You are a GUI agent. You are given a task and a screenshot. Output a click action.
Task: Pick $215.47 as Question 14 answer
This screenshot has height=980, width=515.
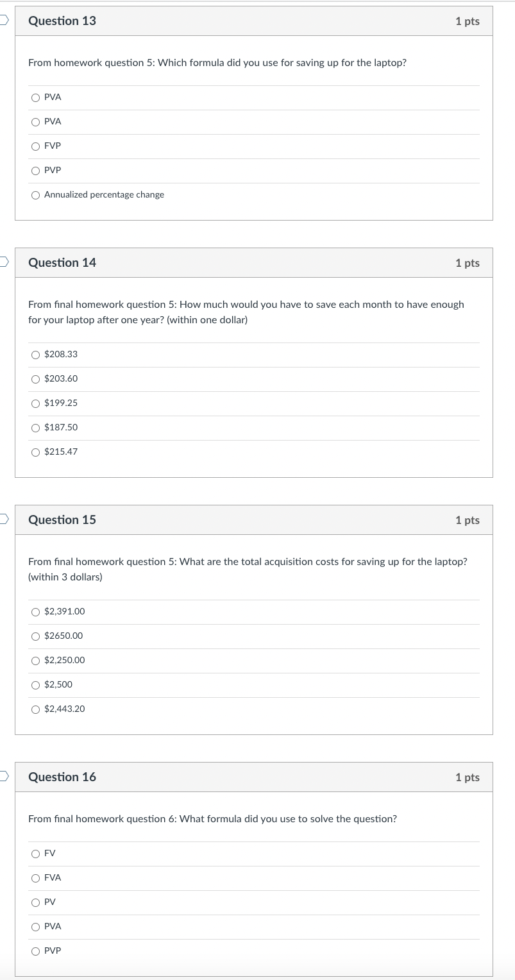tap(35, 452)
